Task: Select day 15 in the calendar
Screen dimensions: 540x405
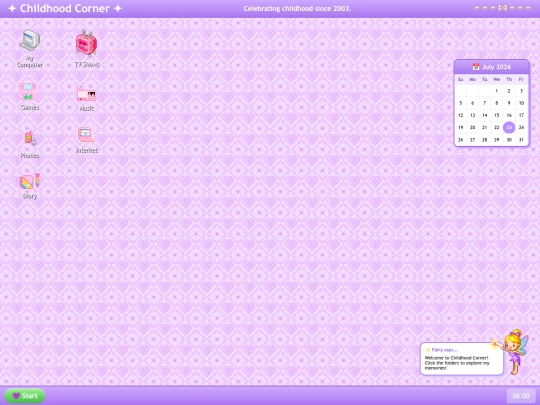Action: click(497, 115)
